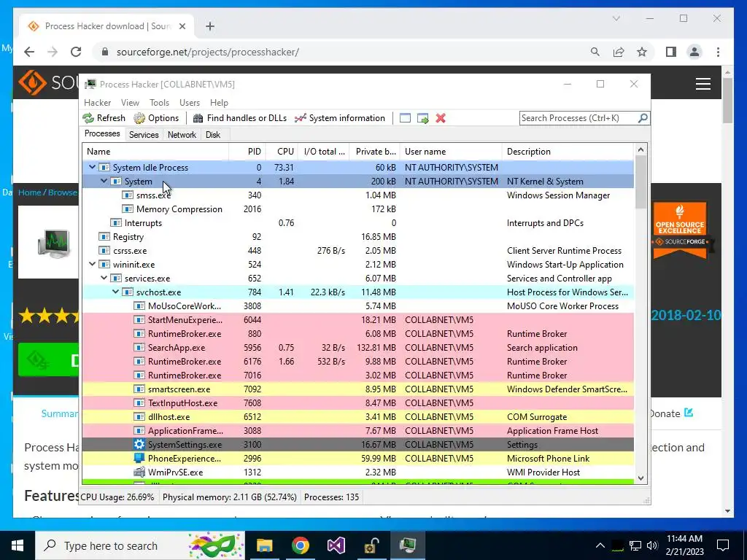Click the Physical memory status entry
This screenshot has height=560, width=747.
click(x=230, y=497)
